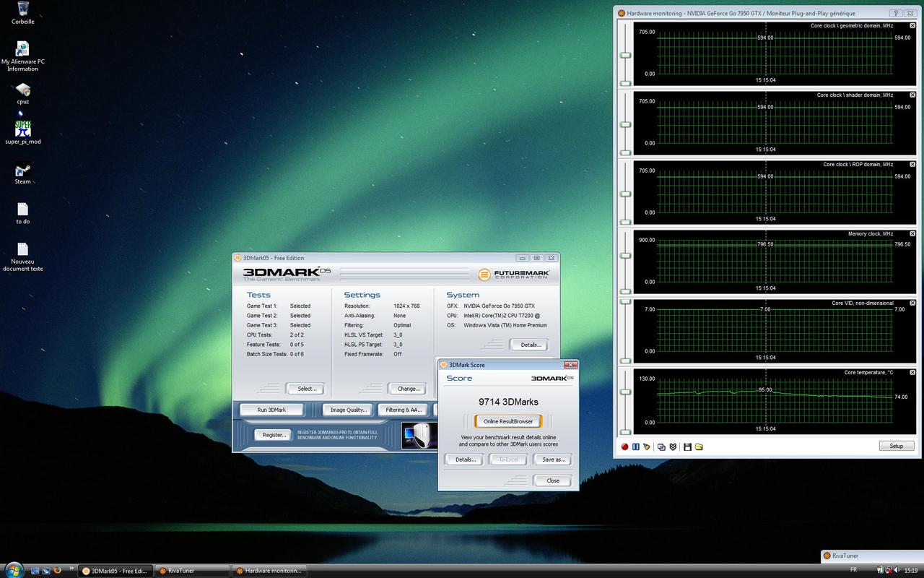The height and width of the screenshot is (578, 924).
Task: Close the Core temperature graph
Action: click(x=912, y=372)
